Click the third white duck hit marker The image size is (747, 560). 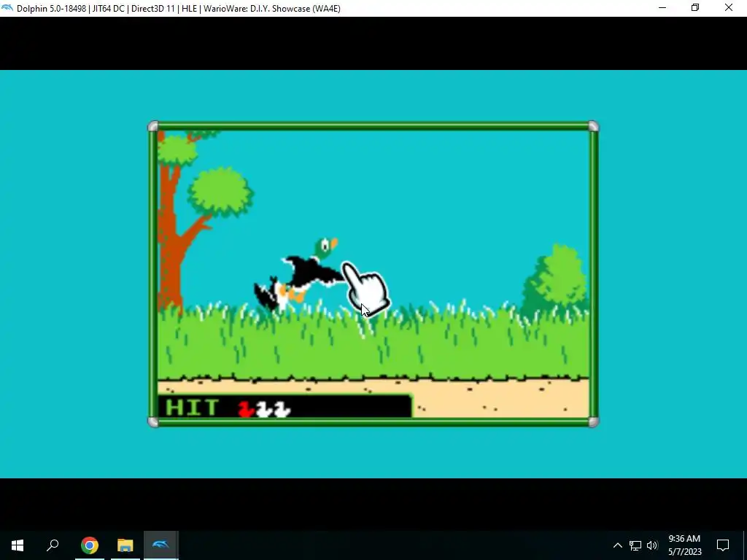282,409
